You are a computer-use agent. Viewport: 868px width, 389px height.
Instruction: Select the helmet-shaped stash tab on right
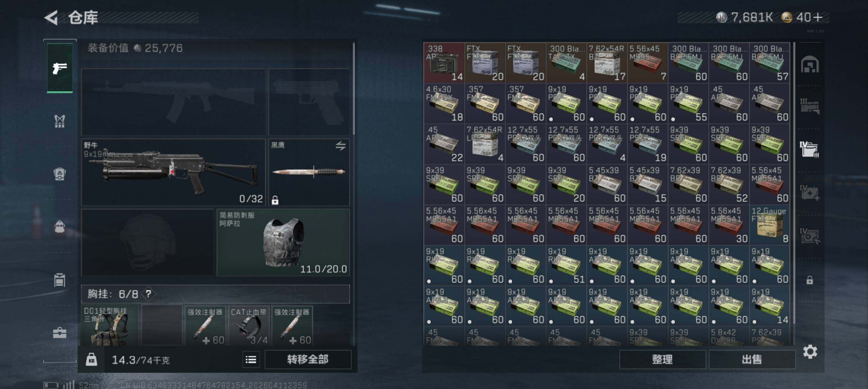click(x=810, y=64)
